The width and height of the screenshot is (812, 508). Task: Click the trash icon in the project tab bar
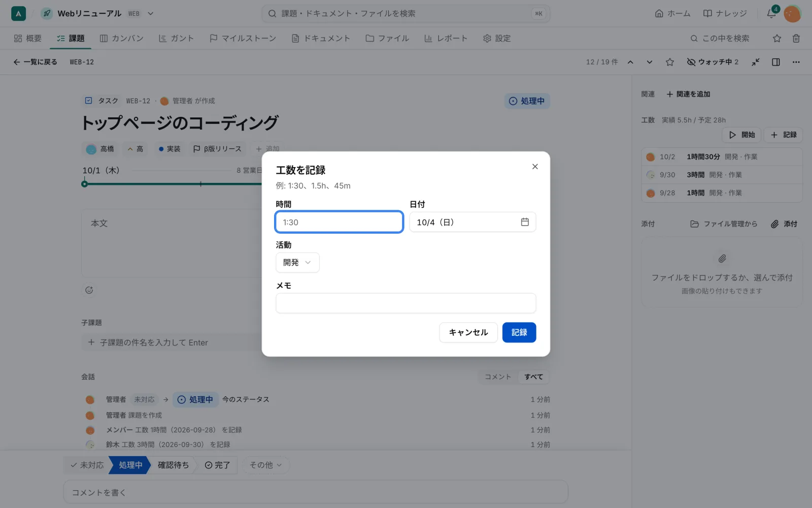coord(796,38)
